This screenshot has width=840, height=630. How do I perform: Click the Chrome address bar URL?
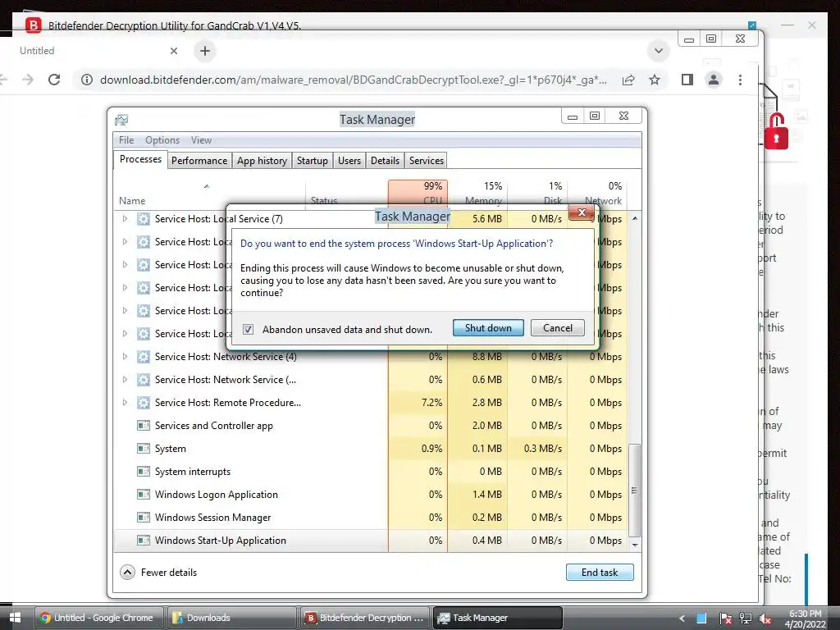pos(353,80)
